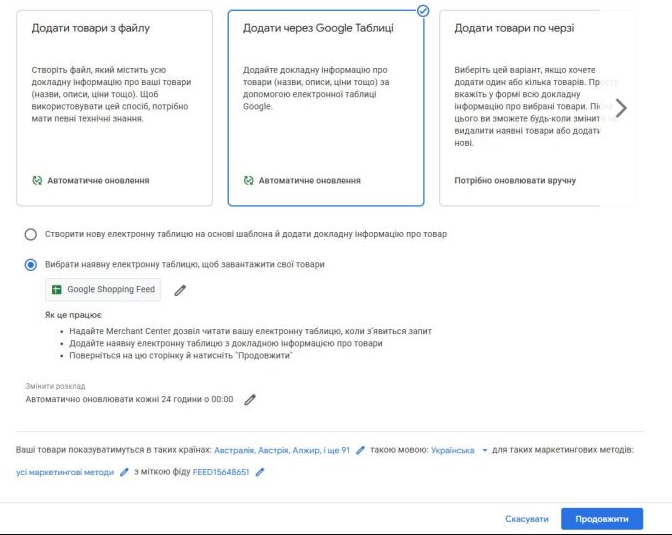Click 'Потрібно оновлювати вручну' label
Image resolution: width=672 pixels, height=535 pixels.
coord(515,180)
